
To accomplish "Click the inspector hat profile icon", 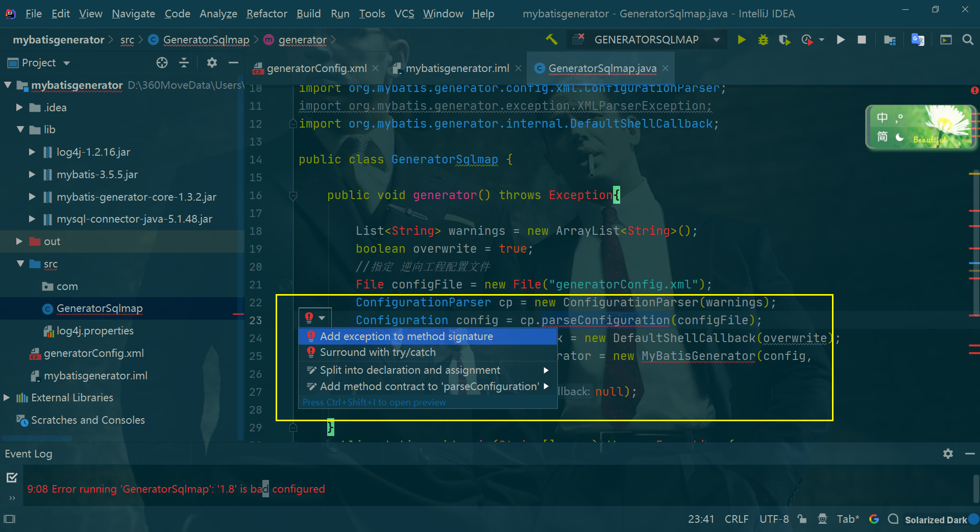I will pyautogui.click(x=822, y=519).
